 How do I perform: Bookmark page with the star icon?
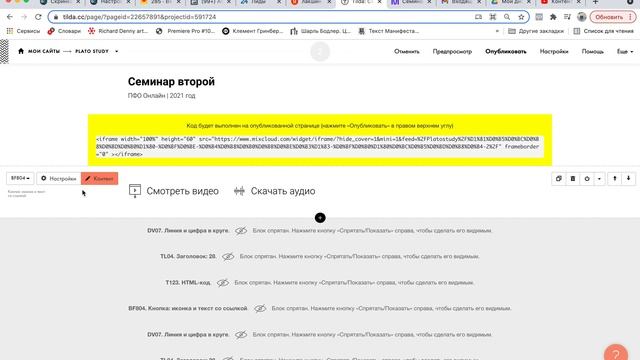coord(521,17)
